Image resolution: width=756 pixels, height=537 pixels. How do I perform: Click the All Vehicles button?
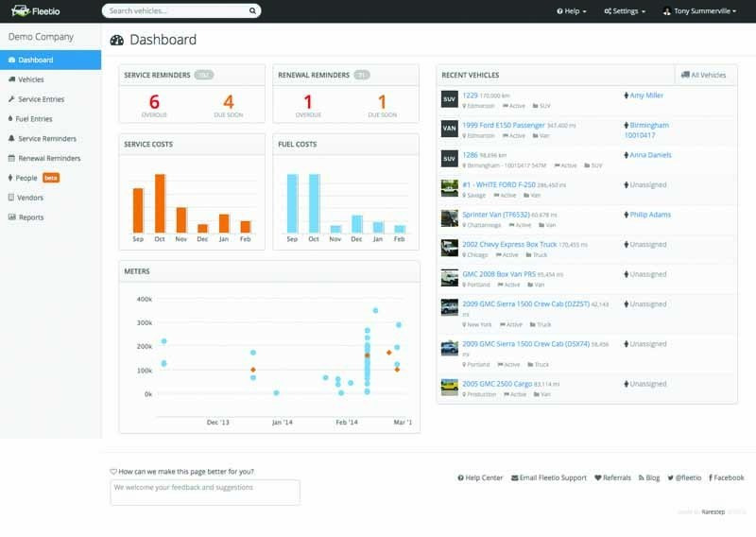pos(703,75)
